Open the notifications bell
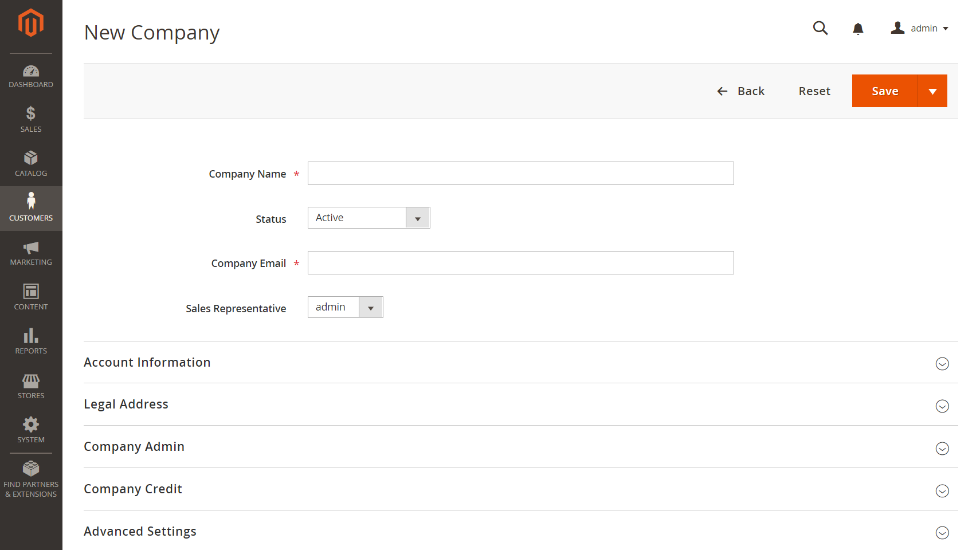Viewport: 980px width, 550px height. (x=858, y=28)
